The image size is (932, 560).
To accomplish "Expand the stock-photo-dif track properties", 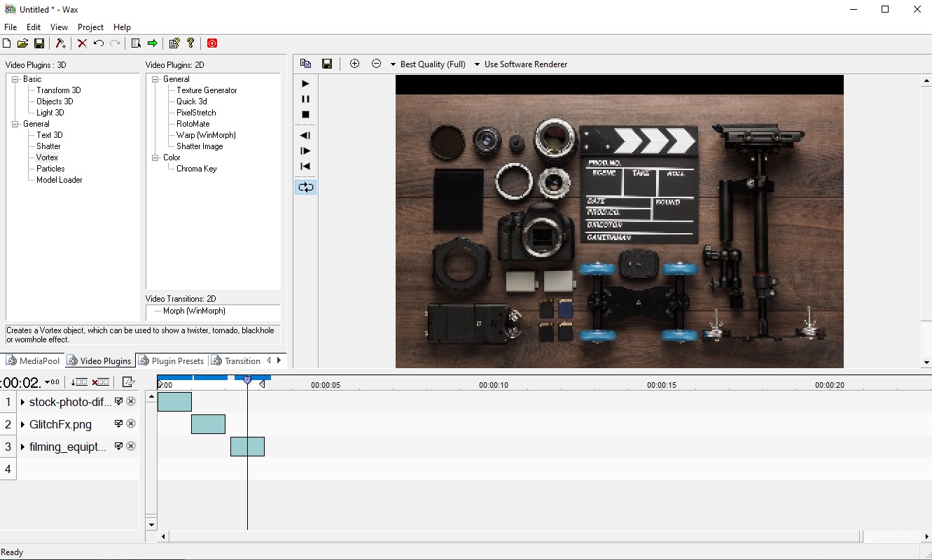I will point(22,402).
